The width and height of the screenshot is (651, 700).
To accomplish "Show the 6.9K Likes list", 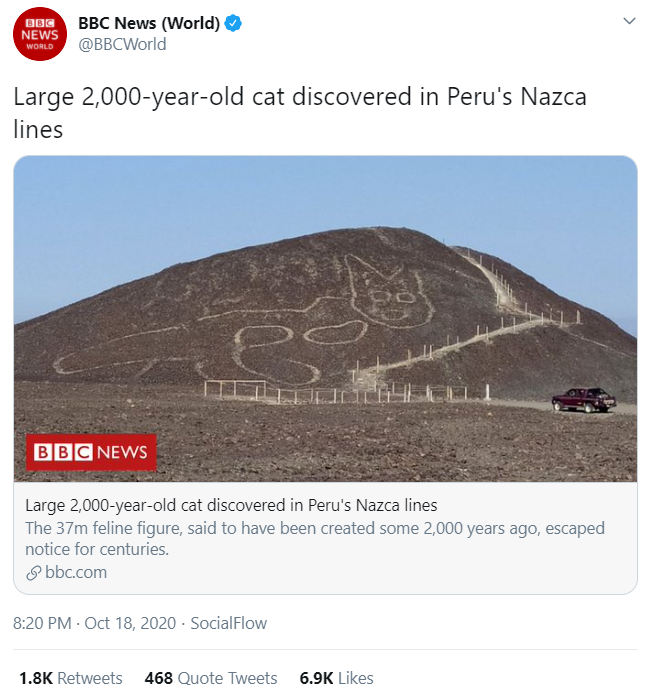I will click(336, 678).
